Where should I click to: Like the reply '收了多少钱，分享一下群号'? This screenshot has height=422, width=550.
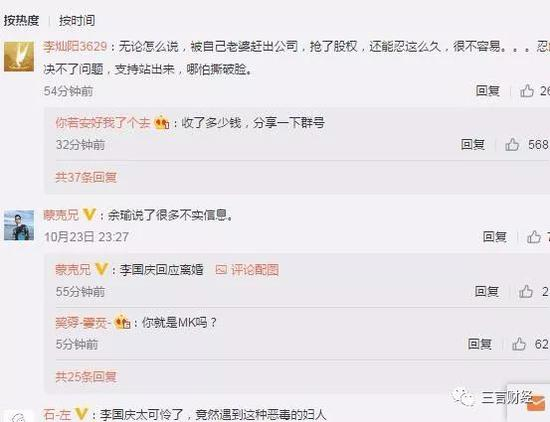[512, 144]
